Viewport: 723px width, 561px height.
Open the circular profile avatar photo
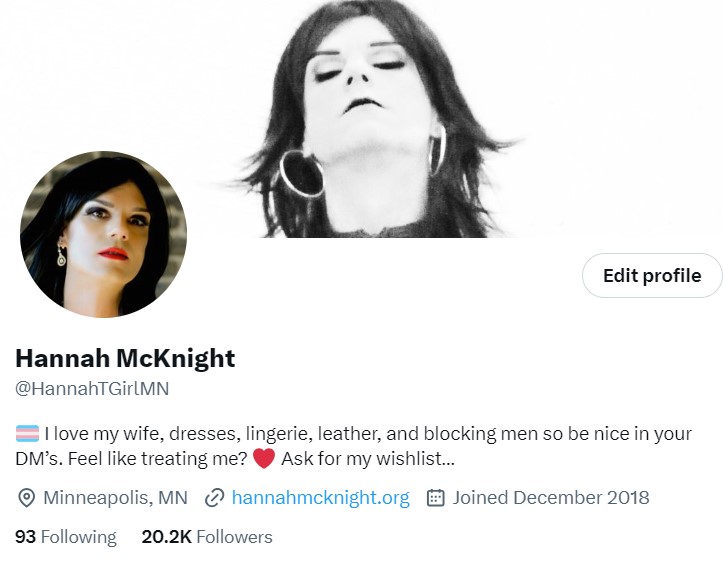point(103,234)
